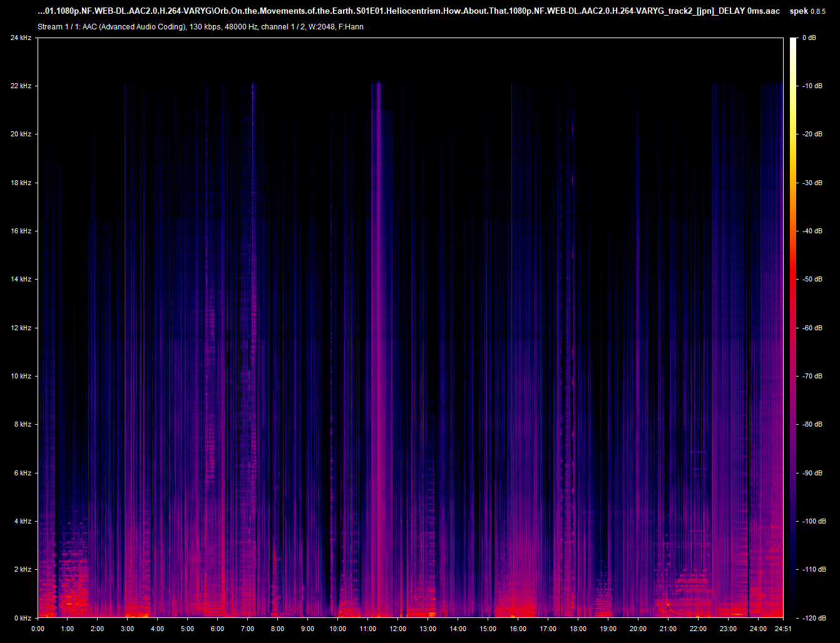Click the 0:00 start time label
Screen dimensions: 840x643
(x=38, y=629)
